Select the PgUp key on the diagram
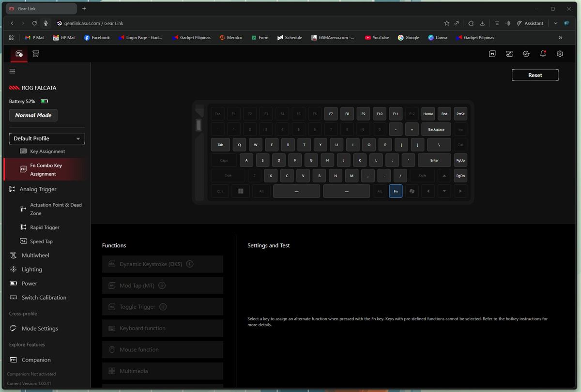The width and height of the screenshot is (581, 392). click(x=460, y=160)
